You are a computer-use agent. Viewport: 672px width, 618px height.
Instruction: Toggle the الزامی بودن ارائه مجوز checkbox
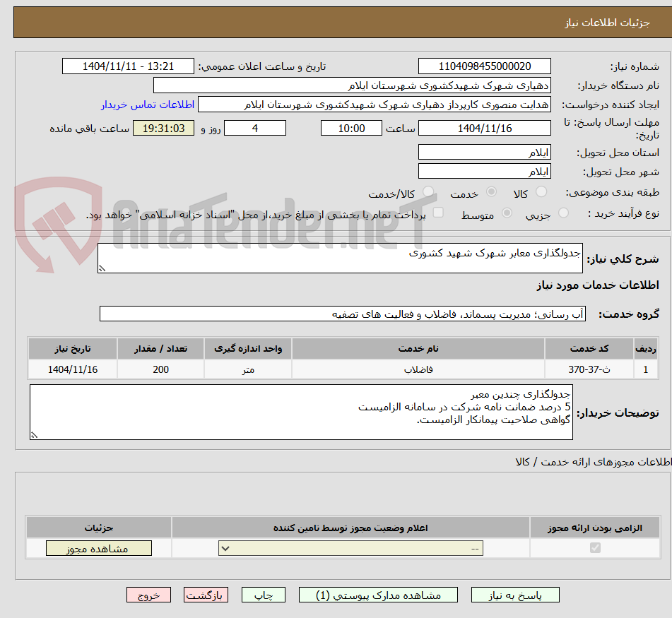click(595, 548)
